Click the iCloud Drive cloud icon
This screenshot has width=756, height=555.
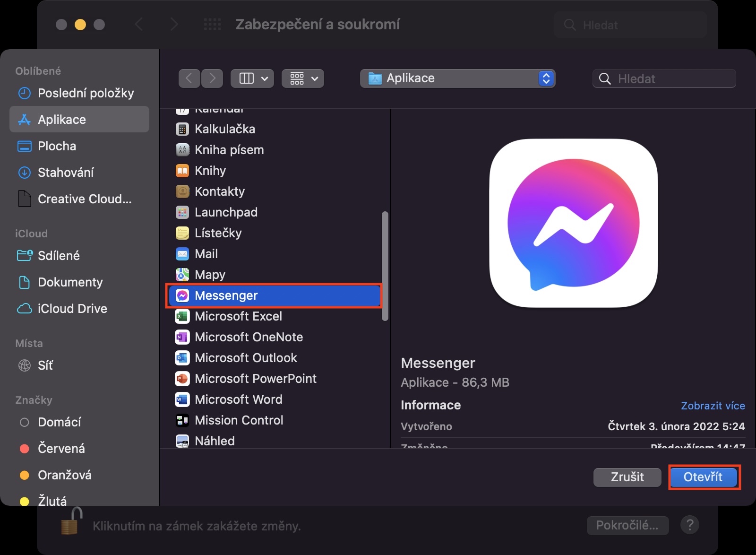tap(24, 309)
